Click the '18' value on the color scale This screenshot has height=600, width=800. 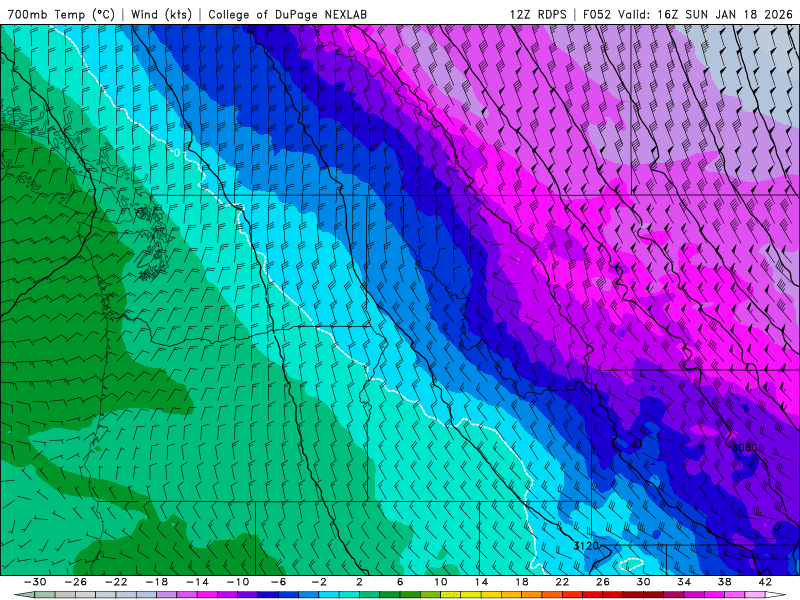(x=522, y=582)
